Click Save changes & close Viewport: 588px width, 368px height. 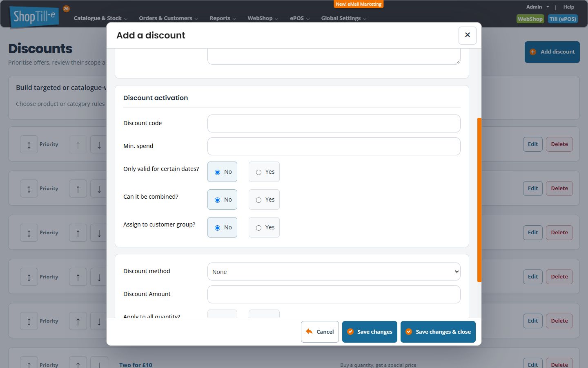(x=438, y=332)
